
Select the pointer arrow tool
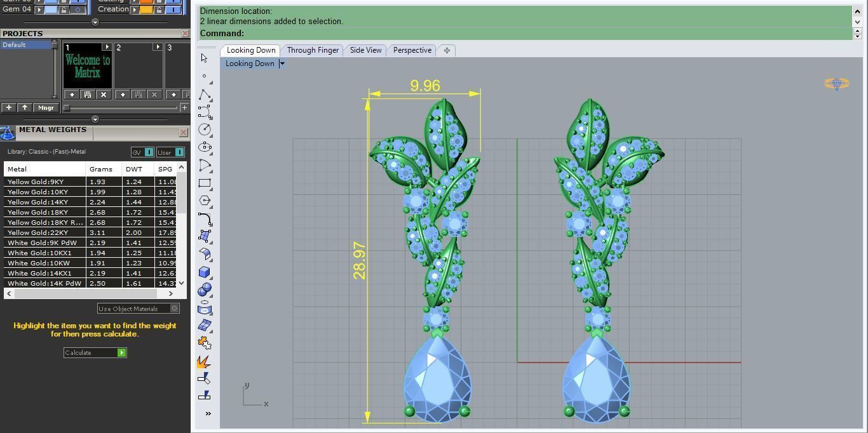click(x=204, y=58)
